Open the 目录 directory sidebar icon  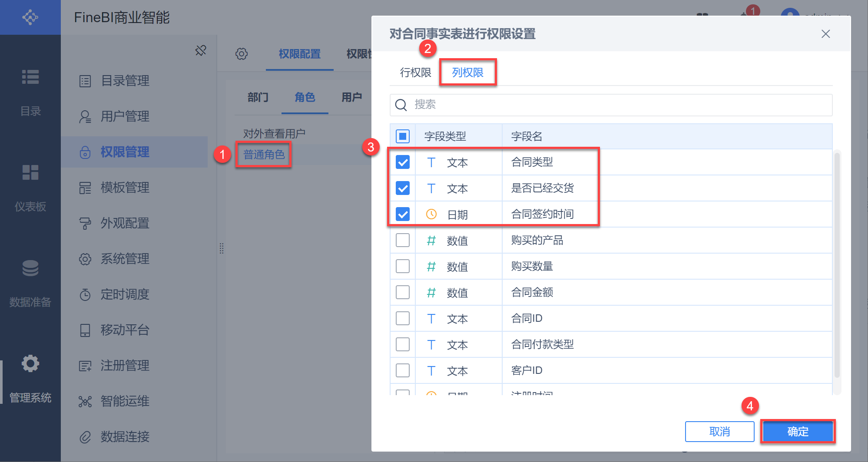tap(30, 77)
